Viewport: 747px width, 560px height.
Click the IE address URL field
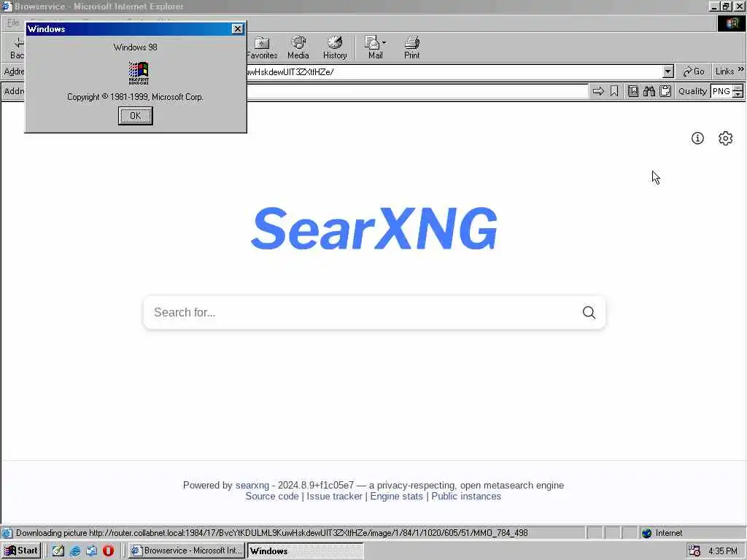(454, 72)
